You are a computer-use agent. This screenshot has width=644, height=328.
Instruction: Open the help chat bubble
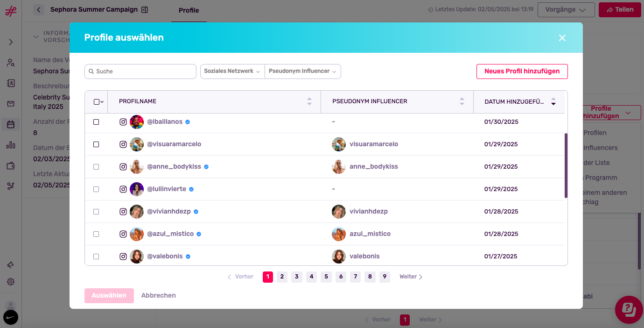coord(629,309)
